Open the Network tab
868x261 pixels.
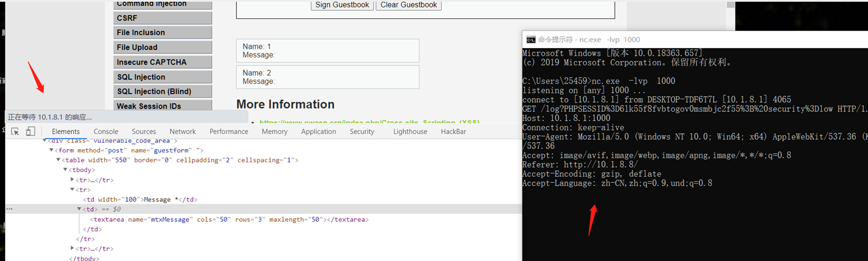182,131
